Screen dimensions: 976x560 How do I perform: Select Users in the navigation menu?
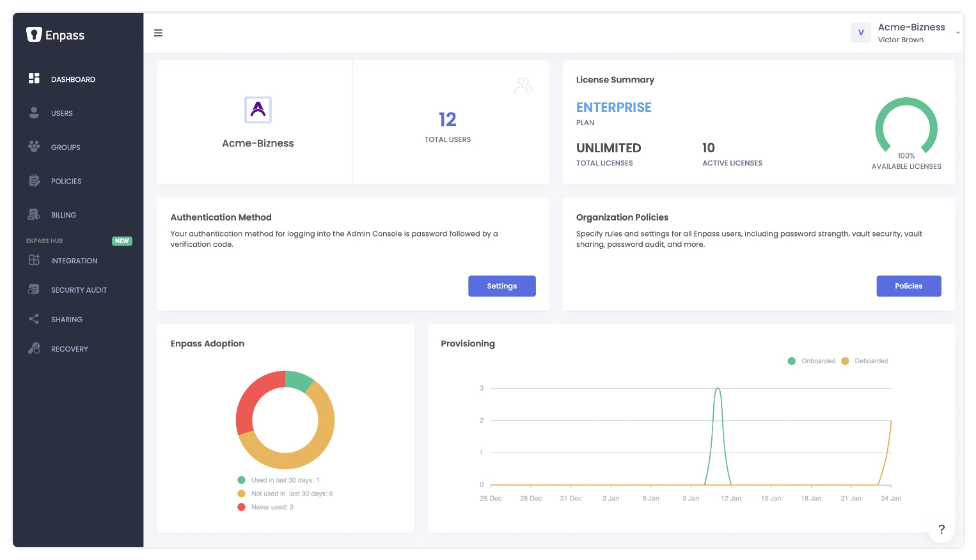(x=61, y=113)
